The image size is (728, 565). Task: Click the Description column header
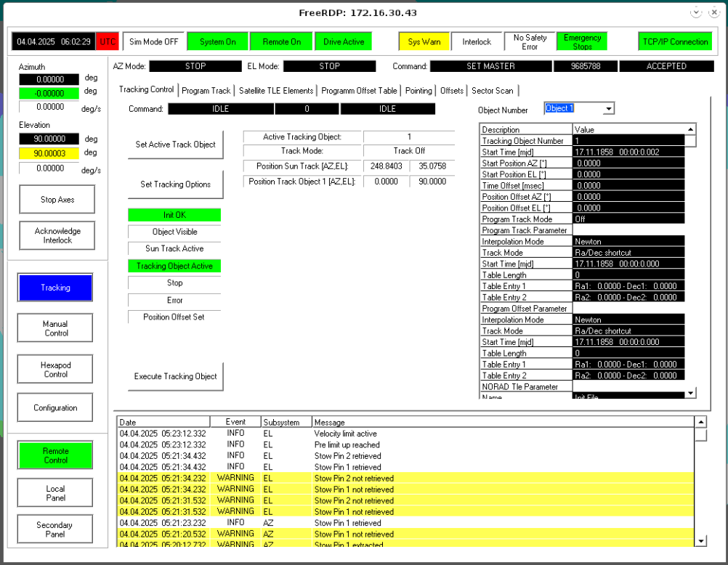[x=526, y=129]
